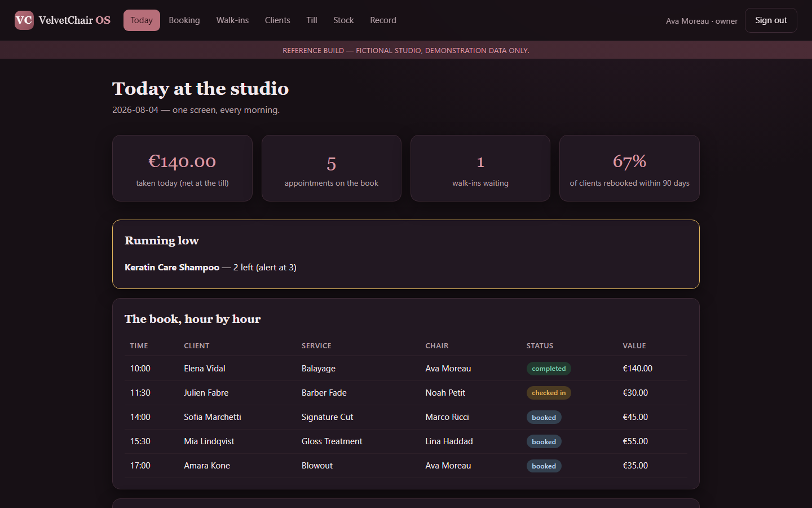
Task: Click client name Mia Lindqvist
Action: (209, 441)
